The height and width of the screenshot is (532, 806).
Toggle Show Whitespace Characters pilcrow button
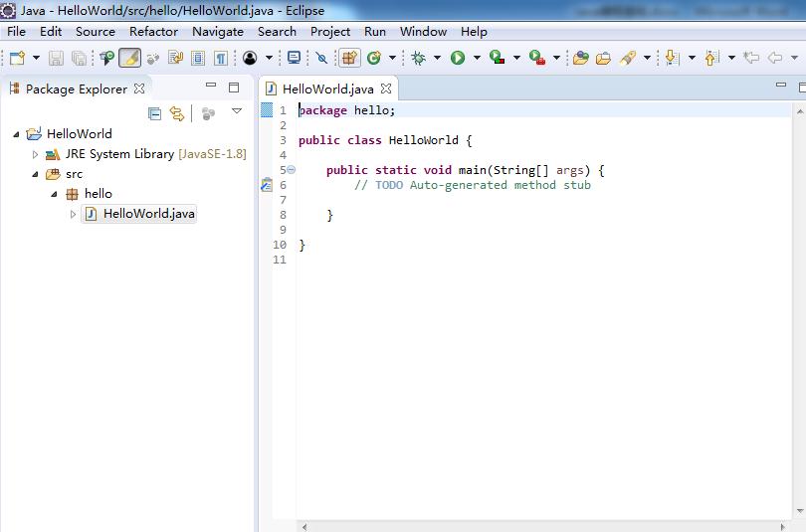(x=221, y=58)
